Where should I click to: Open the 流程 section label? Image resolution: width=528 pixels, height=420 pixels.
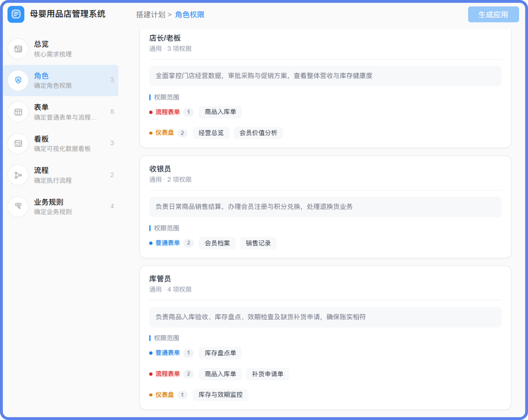41,170
